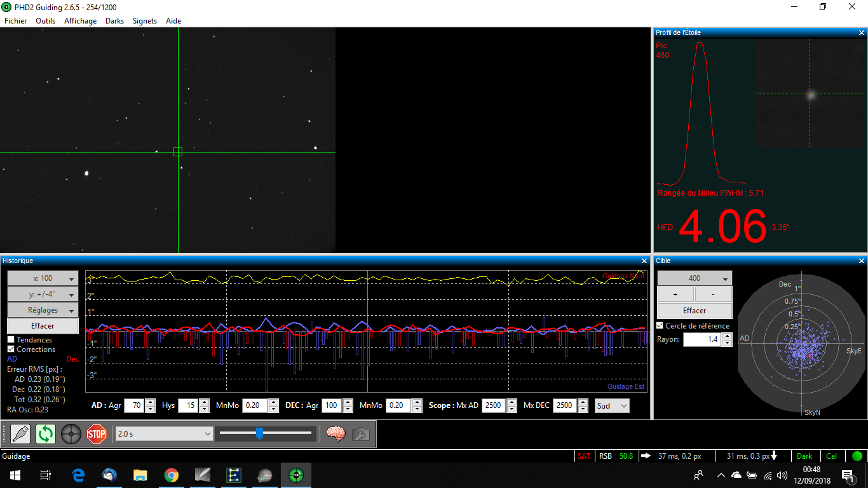This screenshot has width=868, height=488.
Task: Open the x: 100 scale dropdown
Action: point(43,278)
